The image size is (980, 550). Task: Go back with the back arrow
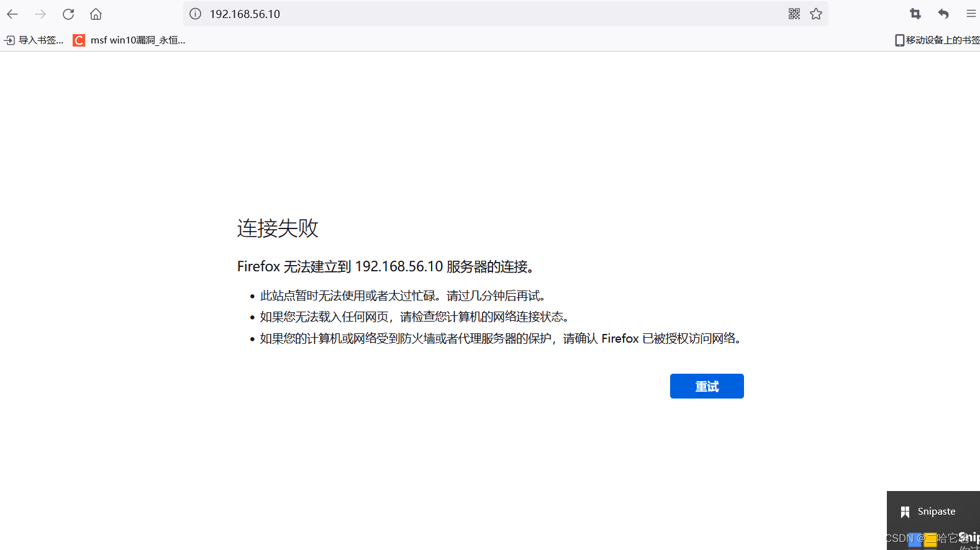[x=12, y=14]
